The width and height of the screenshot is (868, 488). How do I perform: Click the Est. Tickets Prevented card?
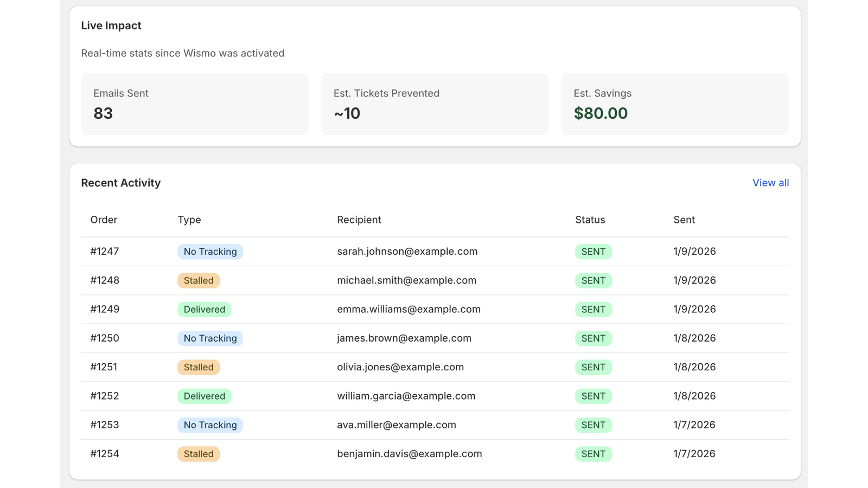click(x=435, y=104)
